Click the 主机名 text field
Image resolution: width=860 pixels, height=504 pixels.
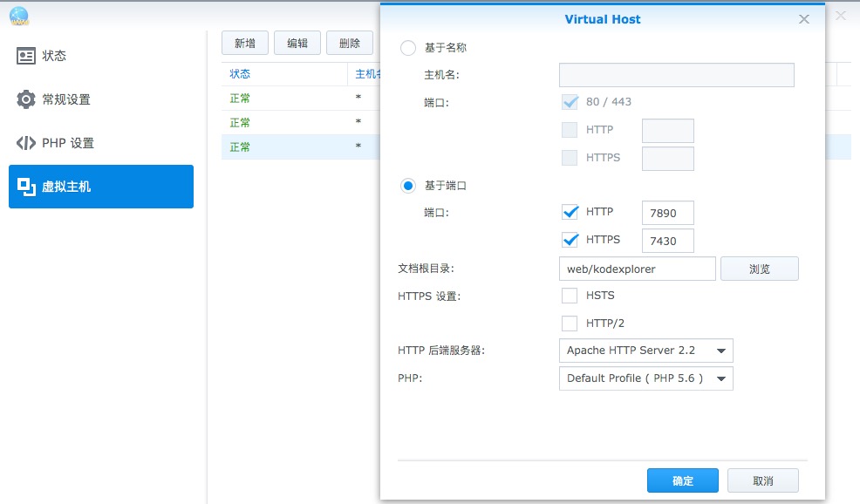[676, 75]
